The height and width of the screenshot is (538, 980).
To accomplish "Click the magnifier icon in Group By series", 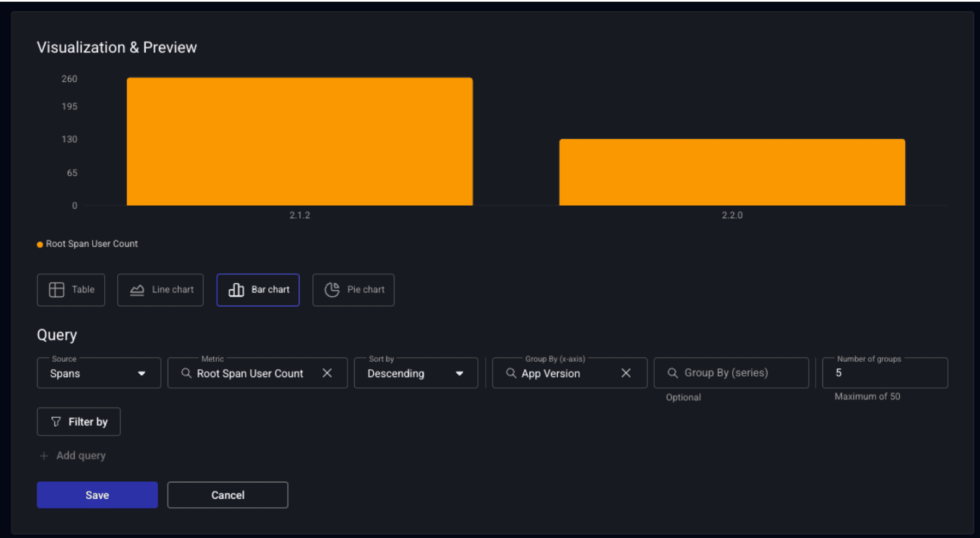I will click(673, 373).
